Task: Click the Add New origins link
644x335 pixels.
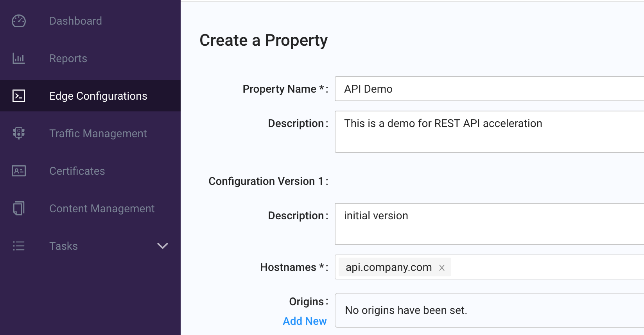Action: [x=305, y=321]
